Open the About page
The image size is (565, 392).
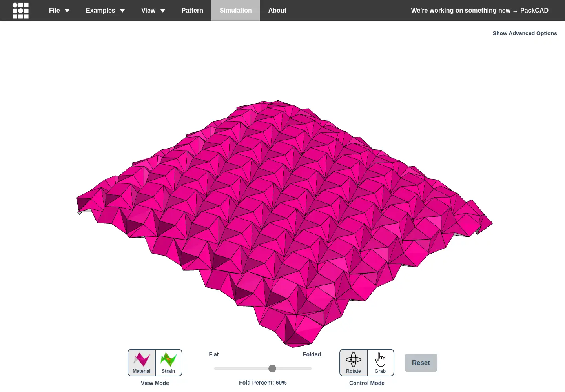click(x=277, y=11)
